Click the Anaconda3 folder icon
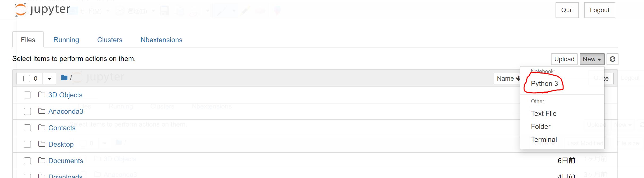Viewport: 644px width, 178px height. point(42,111)
